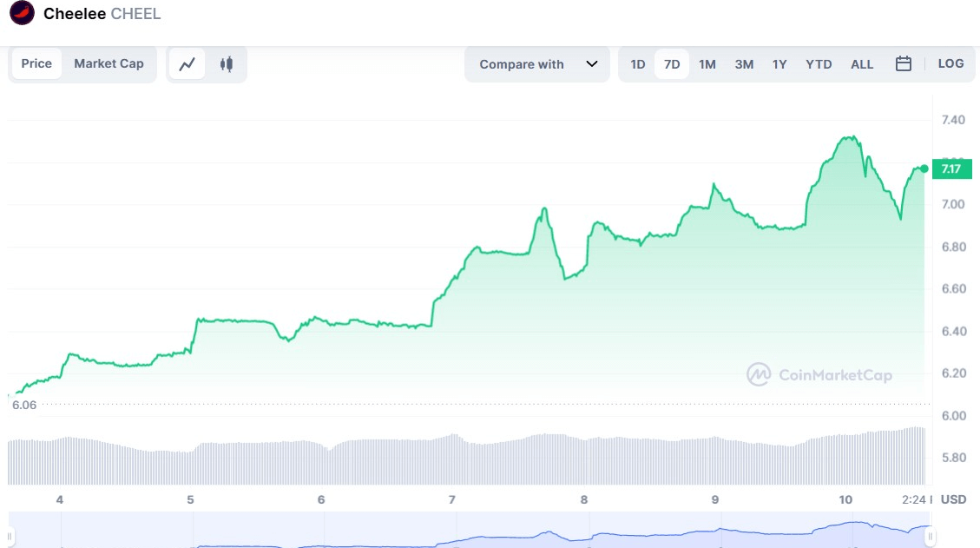Open the Compare with chevron arrow
Image resolution: width=980 pixels, height=548 pixels.
tap(593, 63)
